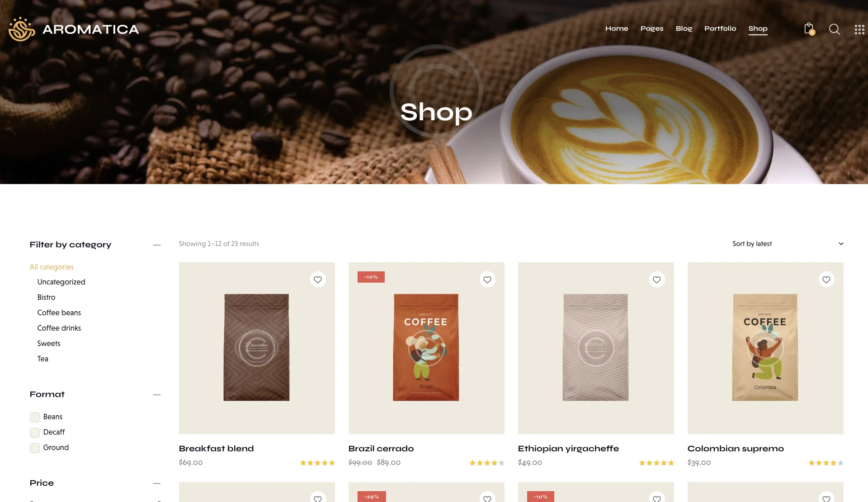
Task: Favorite Ethiopian yirgacheffe via heart icon
Action: (657, 279)
